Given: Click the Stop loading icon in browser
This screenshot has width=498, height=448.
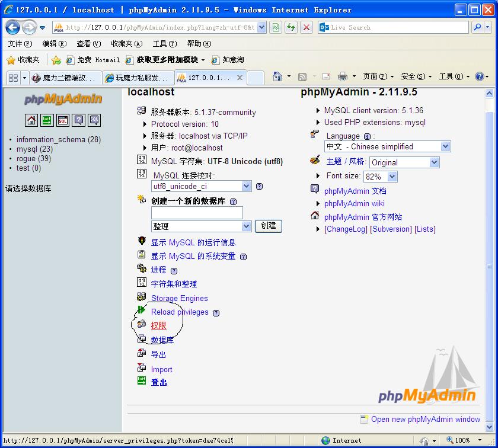Looking at the screenshot, I should [x=307, y=27].
